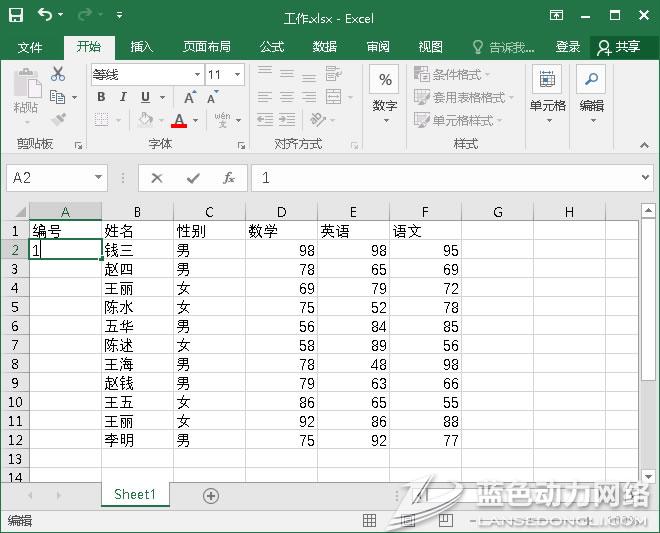Add a new sheet with plus icon
The height and width of the screenshot is (533, 660).
211,495
